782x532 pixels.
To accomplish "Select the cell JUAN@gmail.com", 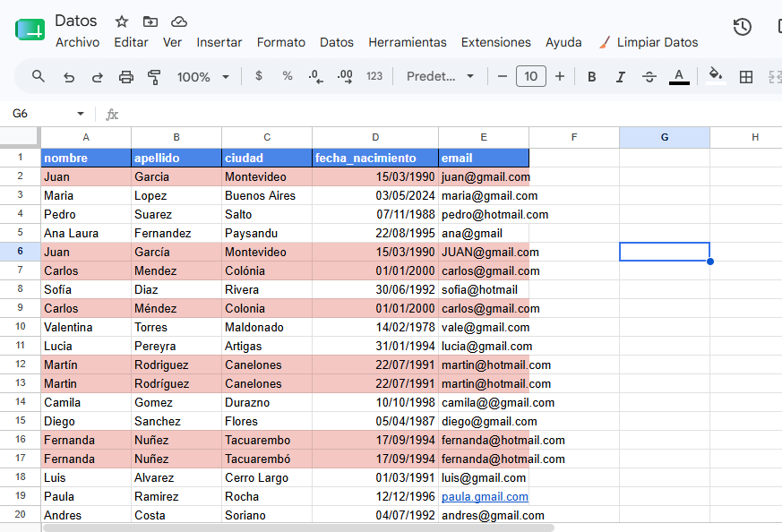I will tap(484, 252).
